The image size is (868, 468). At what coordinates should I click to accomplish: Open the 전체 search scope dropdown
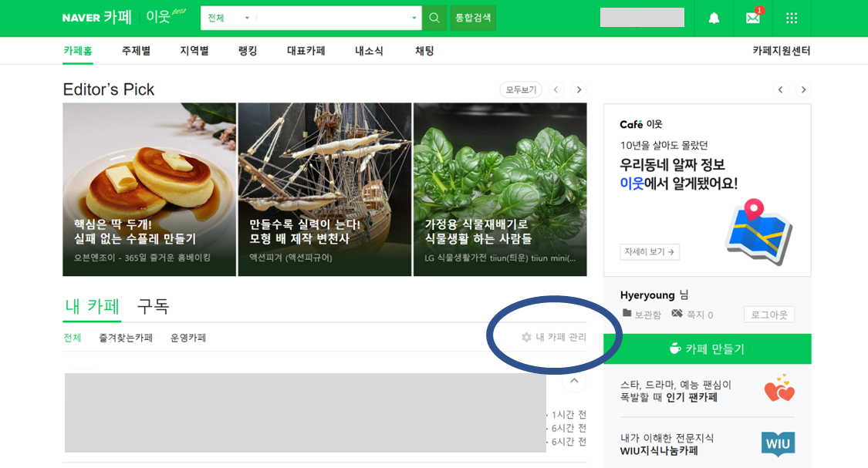tap(228, 19)
